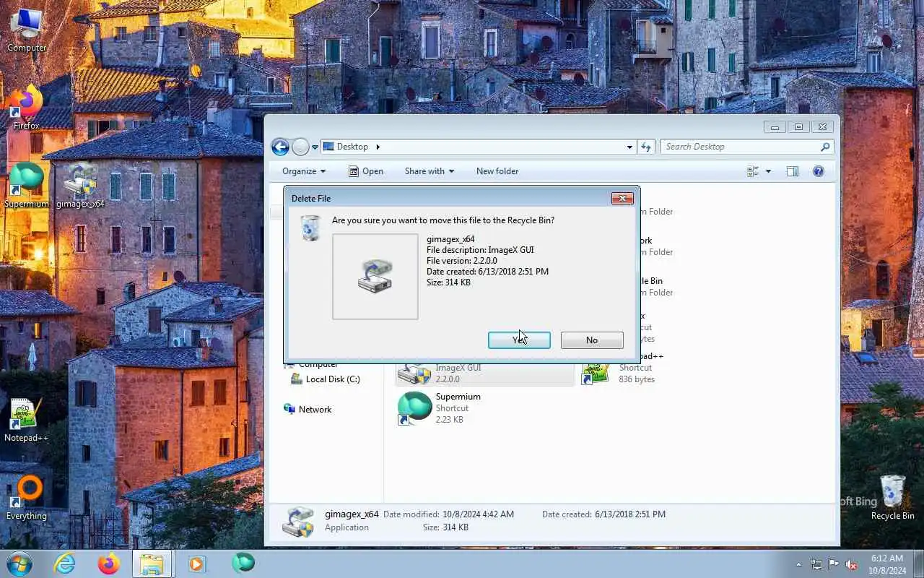Select the Recycle Bin desktop icon
924x578 pixels.
point(893,497)
